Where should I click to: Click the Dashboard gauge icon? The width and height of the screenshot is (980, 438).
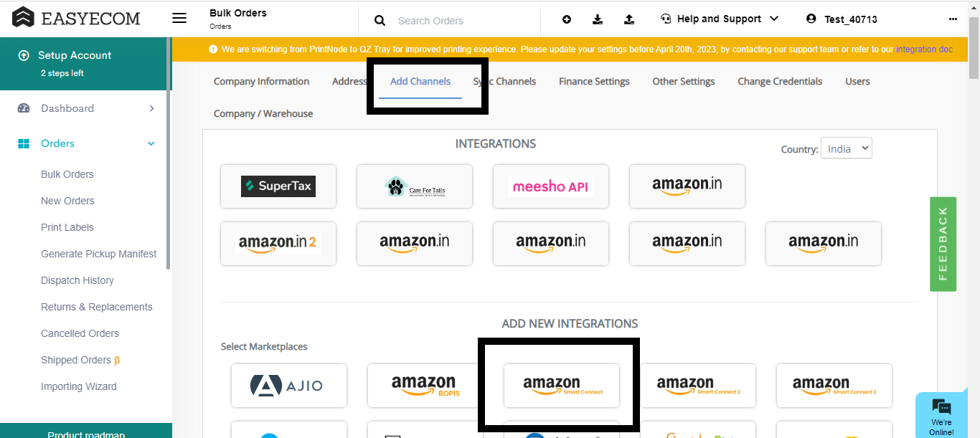(24, 108)
